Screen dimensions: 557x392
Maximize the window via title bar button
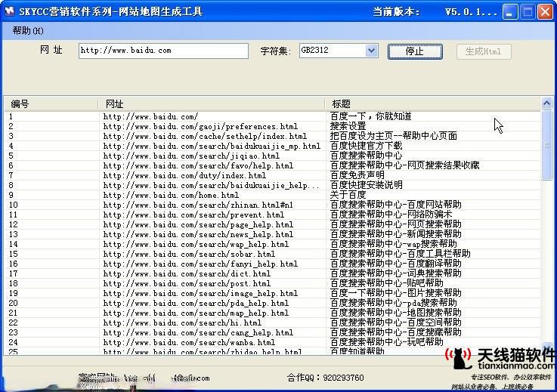click(528, 12)
